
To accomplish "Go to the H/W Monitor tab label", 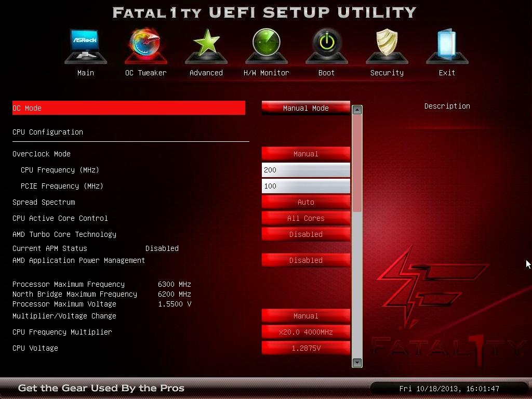I will click(x=267, y=73).
